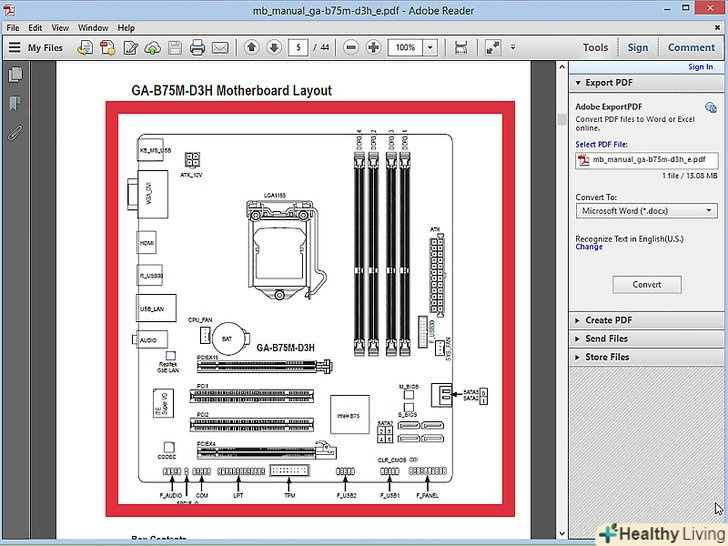This screenshot has width=728, height=546.
Task: Zoom in with the plus button
Action: tap(373, 47)
